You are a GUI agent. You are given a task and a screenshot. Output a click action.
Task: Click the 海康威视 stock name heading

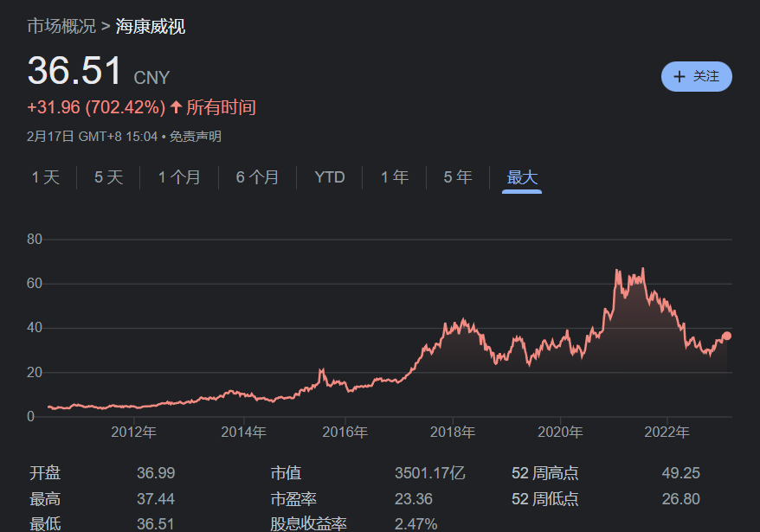coord(151,26)
